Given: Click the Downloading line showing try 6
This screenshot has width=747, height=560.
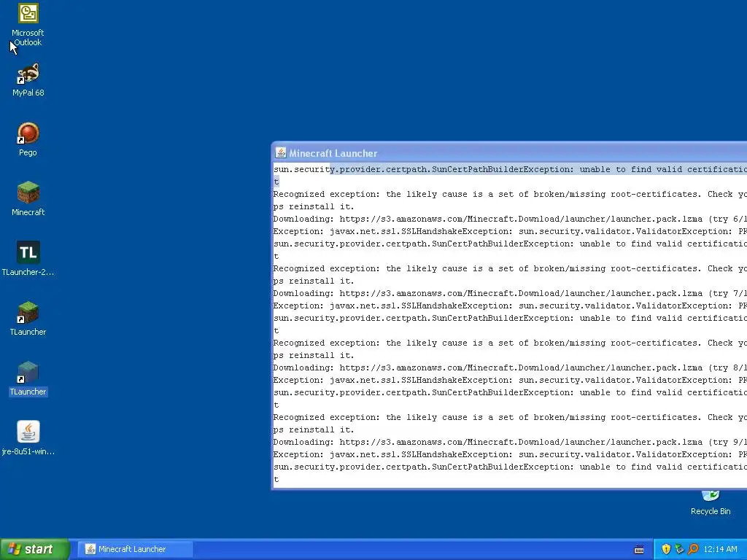Looking at the screenshot, I should (x=510, y=219).
